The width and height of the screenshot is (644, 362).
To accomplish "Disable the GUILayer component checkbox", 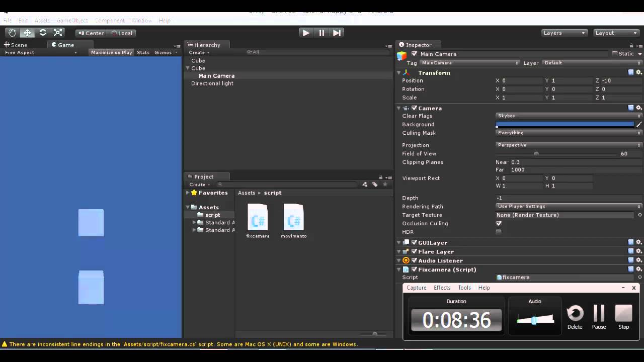I will click(414, 242).
